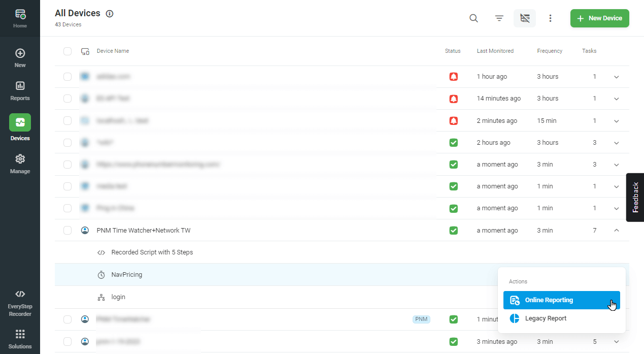Click the search magnifier icon
This screenshot has height=354, width=644.
(x=473, y=18)
